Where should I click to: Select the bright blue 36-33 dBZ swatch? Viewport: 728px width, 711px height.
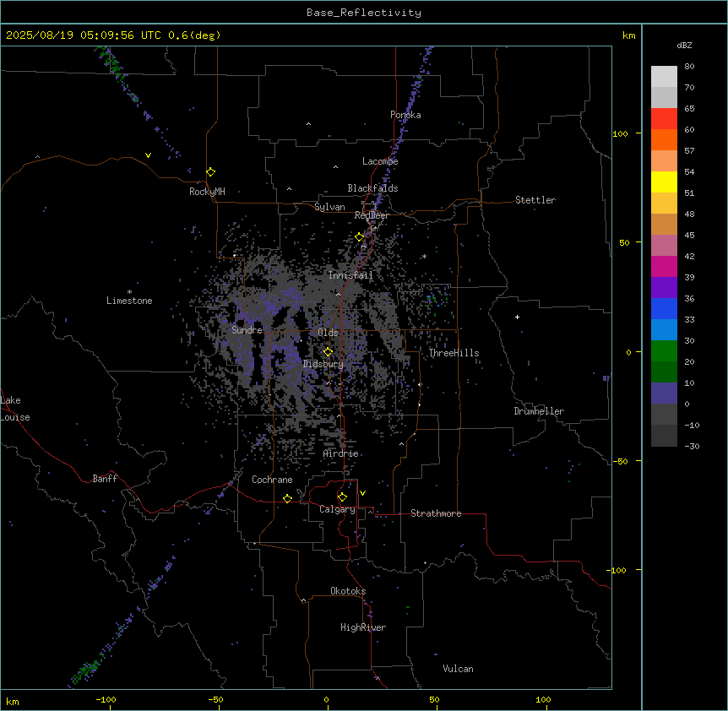(x=664, y=308)
